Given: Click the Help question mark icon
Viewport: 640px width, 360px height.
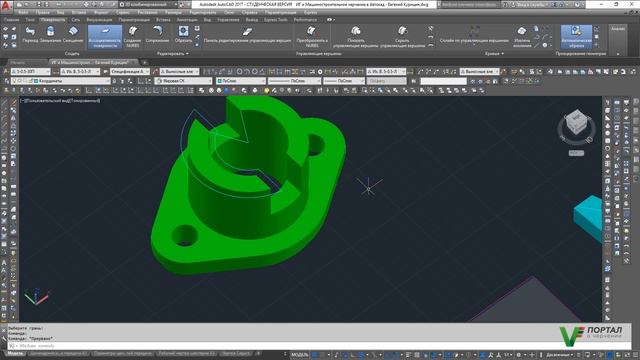Looking at the screenshot, I should click(577, 4).
